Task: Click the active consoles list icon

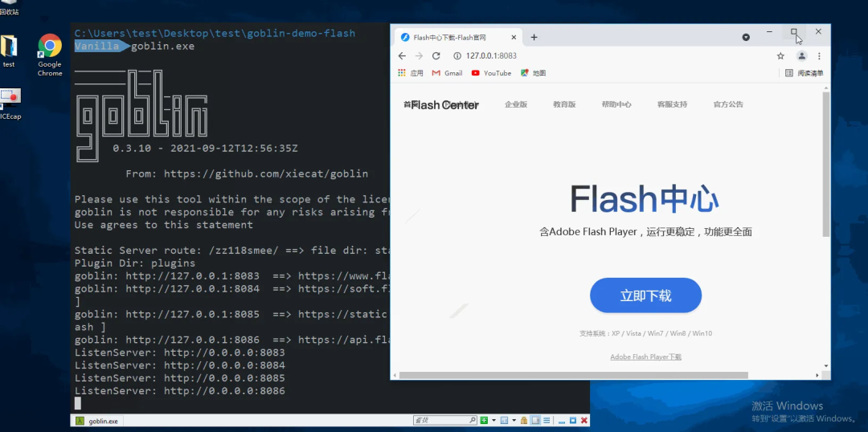Action: [504, 421]
